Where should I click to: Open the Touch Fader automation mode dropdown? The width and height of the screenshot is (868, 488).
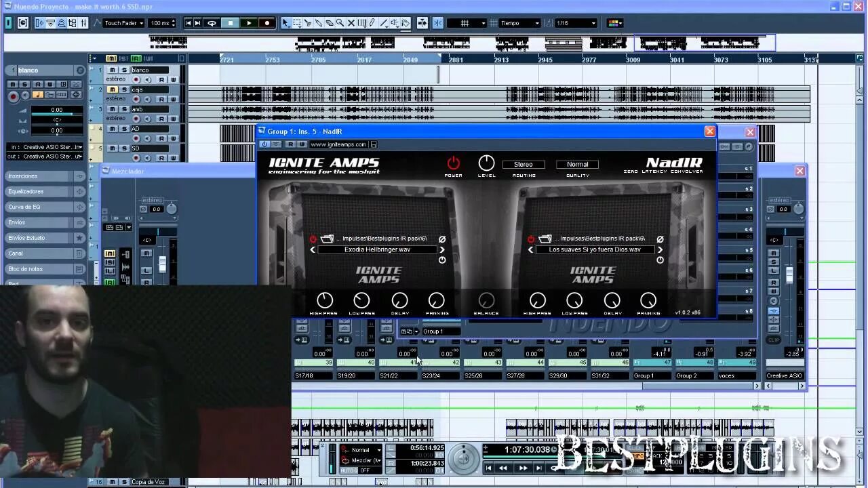tap(123, 23)
